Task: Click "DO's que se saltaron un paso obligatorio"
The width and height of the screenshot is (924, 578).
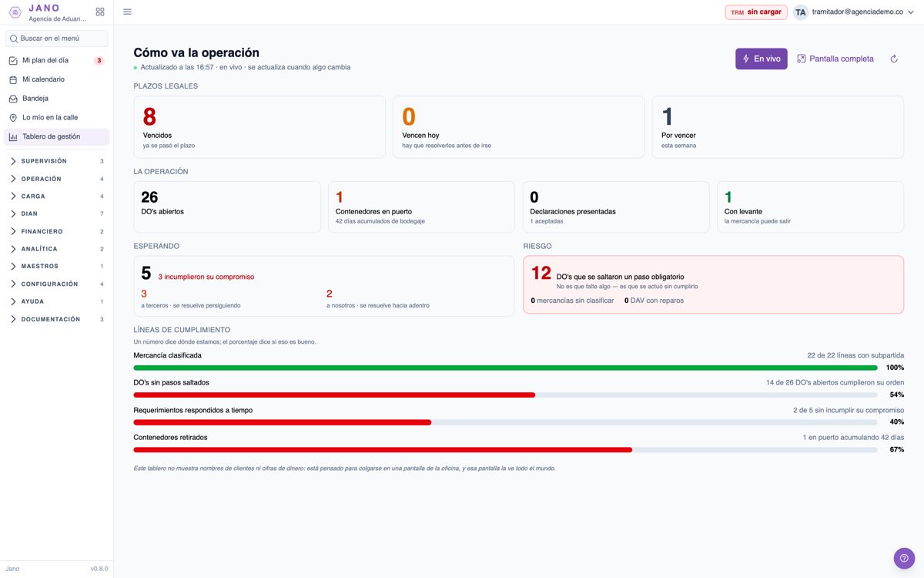Action: [621, 277]
